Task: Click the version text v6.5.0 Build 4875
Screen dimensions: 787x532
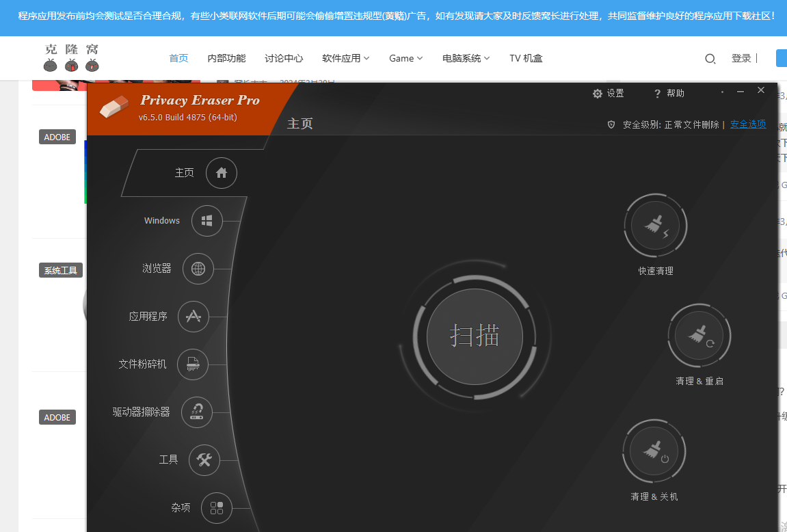Action: [x=188, y=118]
